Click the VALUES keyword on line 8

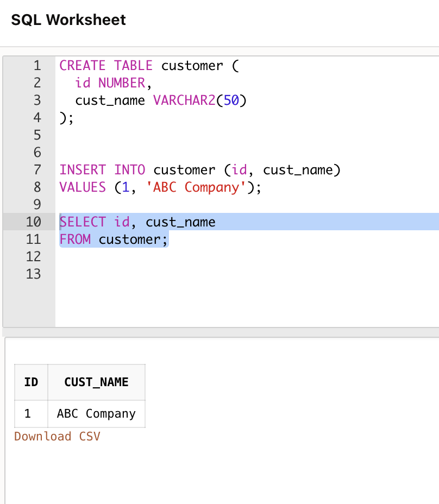tap(82, 187)
